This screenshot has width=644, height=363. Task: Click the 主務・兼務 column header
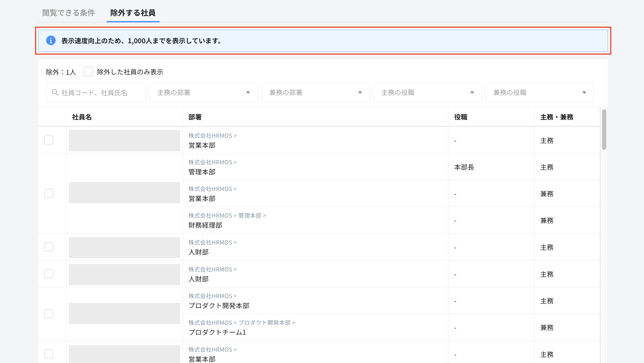point(556,117)
